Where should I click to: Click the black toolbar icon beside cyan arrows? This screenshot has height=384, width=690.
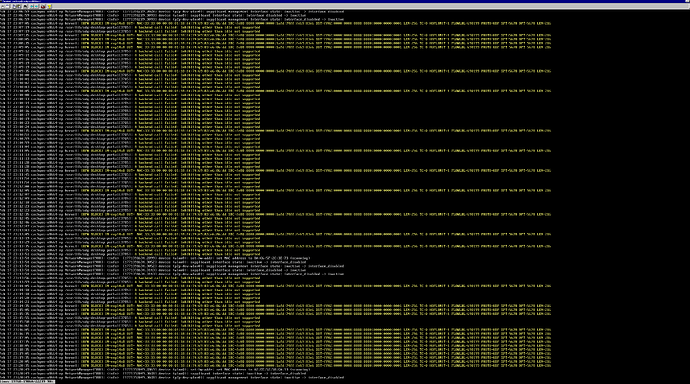pyautogui.click(x=25, y=6)
